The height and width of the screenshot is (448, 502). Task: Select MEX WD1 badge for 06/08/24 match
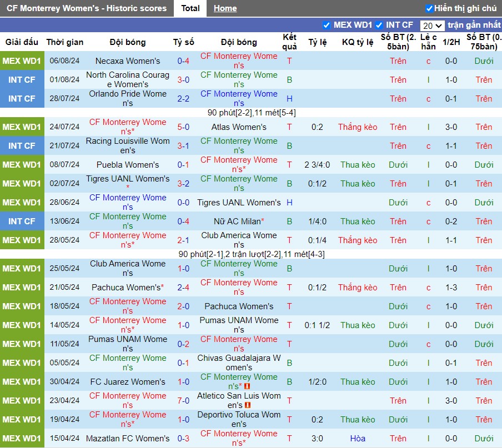22,61
